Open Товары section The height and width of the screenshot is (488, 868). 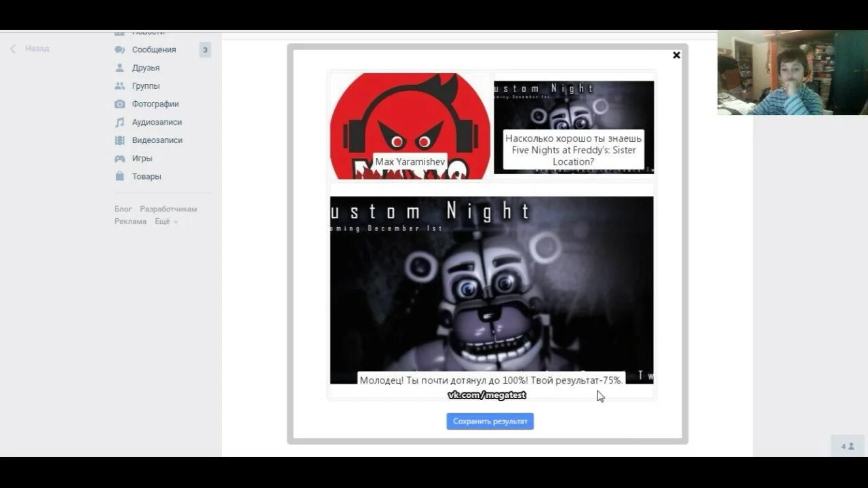coord(146,176)
